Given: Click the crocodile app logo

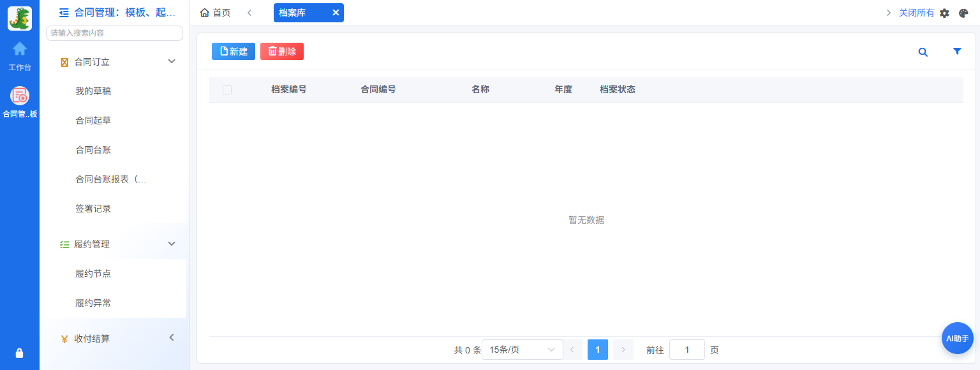Looking at the screenshot, I should pos(20,18).
